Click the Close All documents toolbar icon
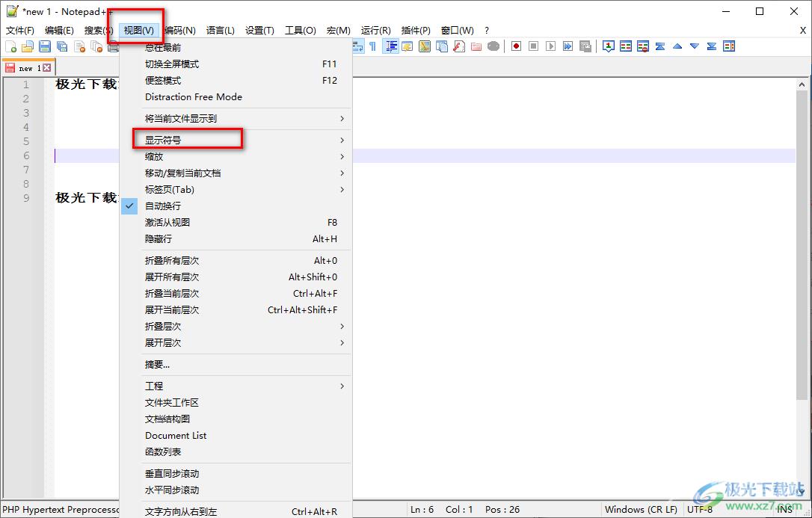The height and width of the screenshot is (518, 812). click(96, 46)
